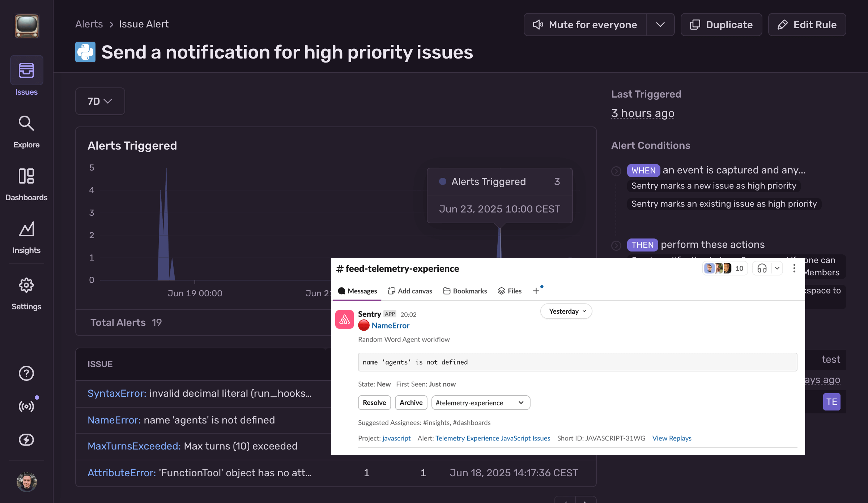This screenshot has width=868, height=503.
Task: Click the service status lightning icon
Action: (26, 439)
